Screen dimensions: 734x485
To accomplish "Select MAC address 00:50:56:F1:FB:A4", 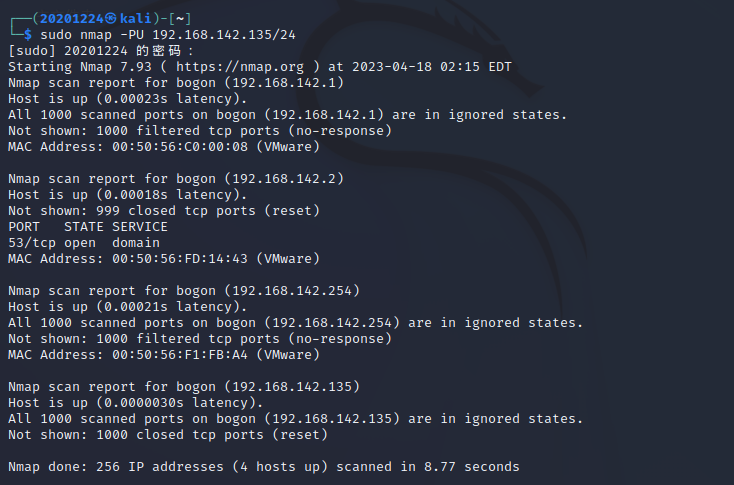I will (x=188, y=355).
